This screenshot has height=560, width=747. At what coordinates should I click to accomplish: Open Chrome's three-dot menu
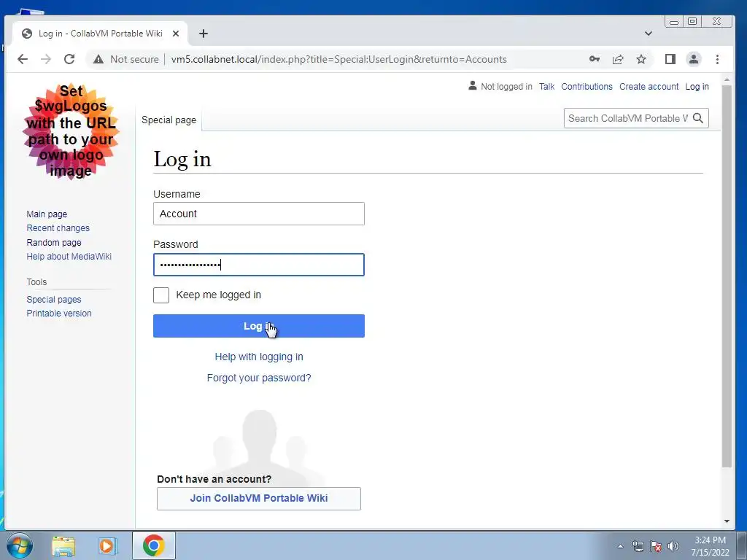point(717,59)
